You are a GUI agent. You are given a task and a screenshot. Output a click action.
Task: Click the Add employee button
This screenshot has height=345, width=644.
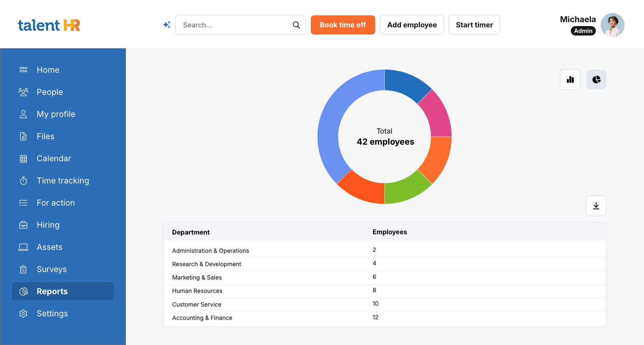coord(412,25)
